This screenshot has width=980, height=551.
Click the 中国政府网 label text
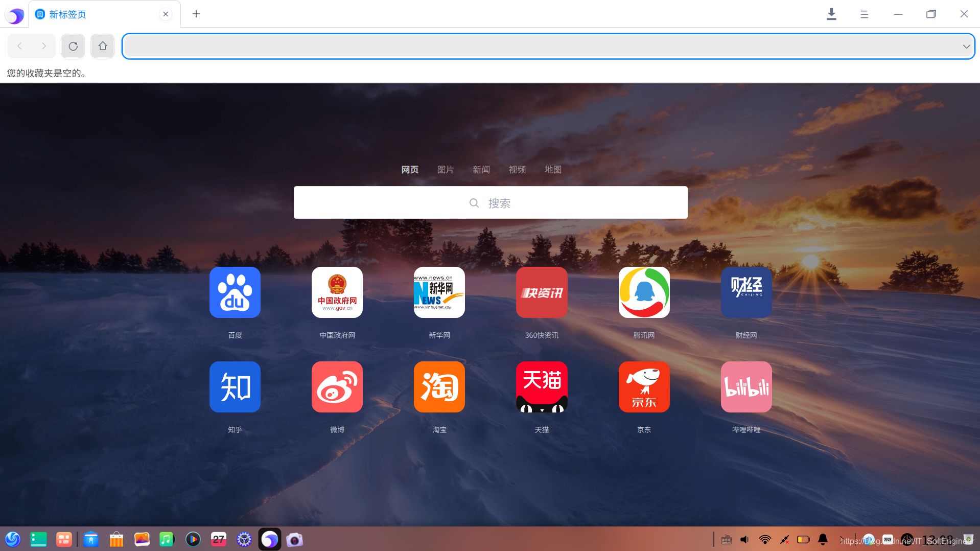pos(337,335)
